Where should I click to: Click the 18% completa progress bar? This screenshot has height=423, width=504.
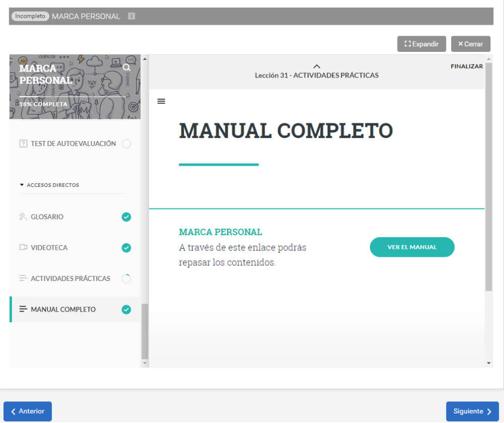coord(72,97)
